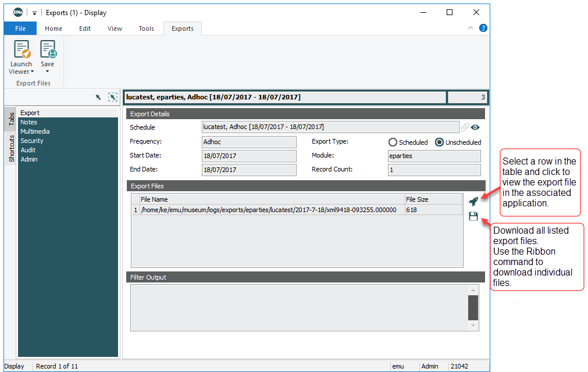The height and width of the screenshot is (372, 588).
Task: Open the File menu
Action: (20, 27)
